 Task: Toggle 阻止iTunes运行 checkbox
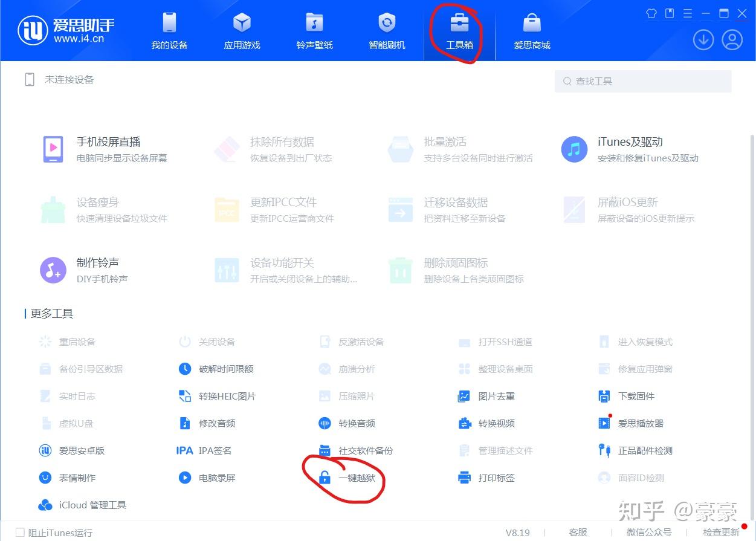click(x=21, y=533)
